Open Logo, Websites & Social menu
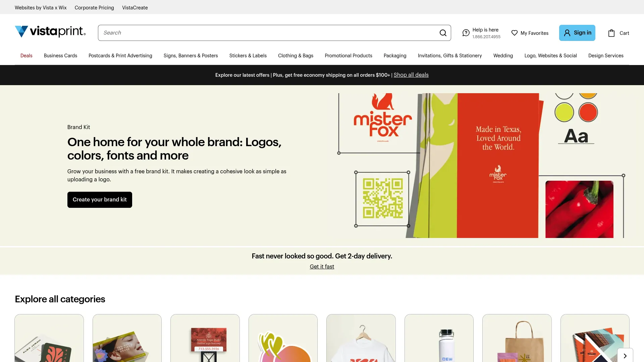Viewport: 644px width, 362px height. (551, 56)
